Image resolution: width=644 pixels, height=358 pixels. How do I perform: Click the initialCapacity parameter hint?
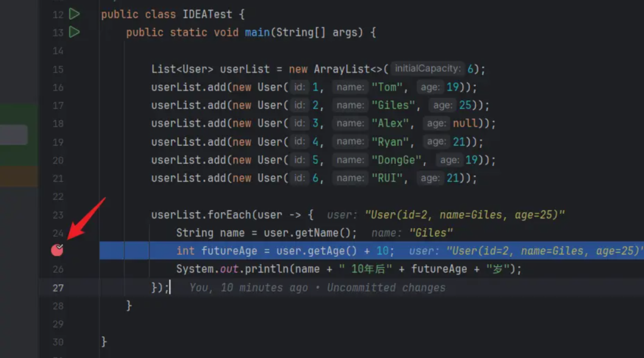[x=428, y=69]
